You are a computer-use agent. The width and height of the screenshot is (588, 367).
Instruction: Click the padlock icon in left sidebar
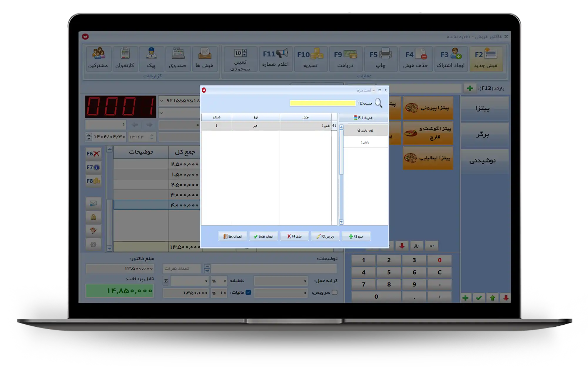[x=93, y=217]
